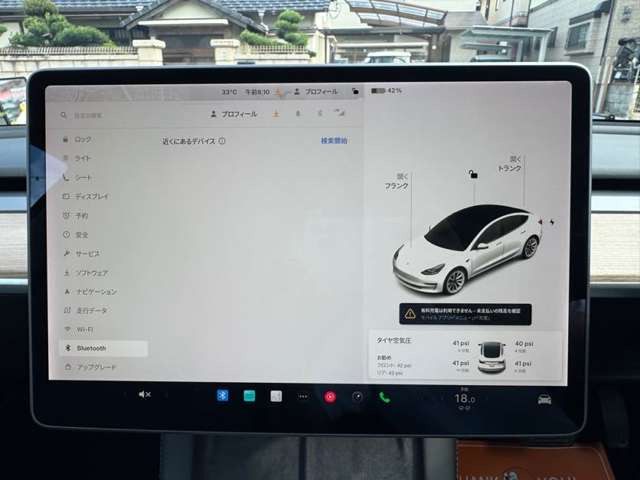The image size is (640, 480).
Task: Open the profile selector in top status bar
Action: click(x=316, y=92)
